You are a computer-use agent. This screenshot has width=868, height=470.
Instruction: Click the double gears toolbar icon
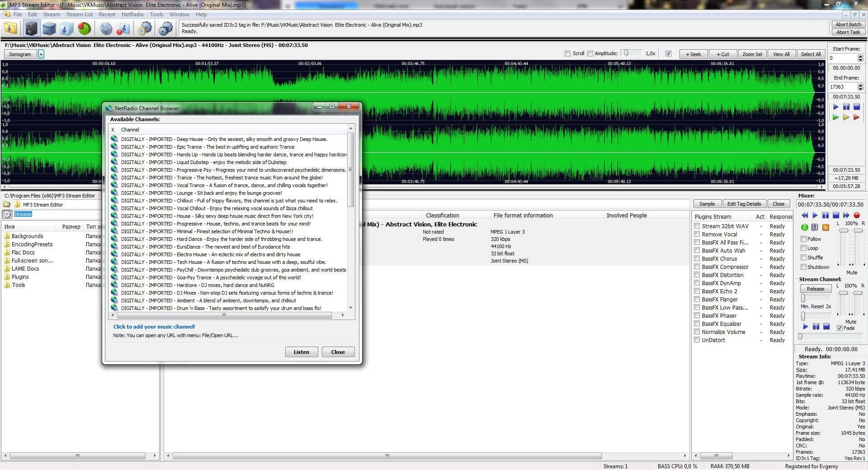click(x=166, y=28)
